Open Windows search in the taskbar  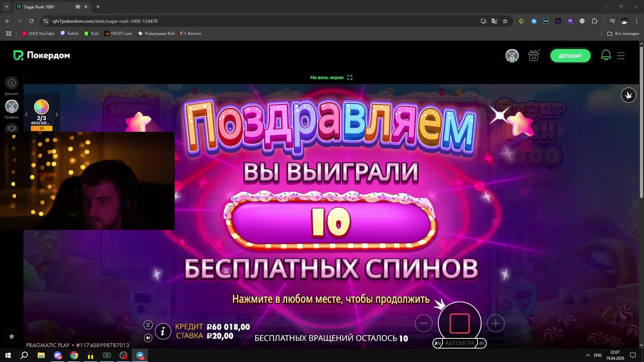(24, 355)
